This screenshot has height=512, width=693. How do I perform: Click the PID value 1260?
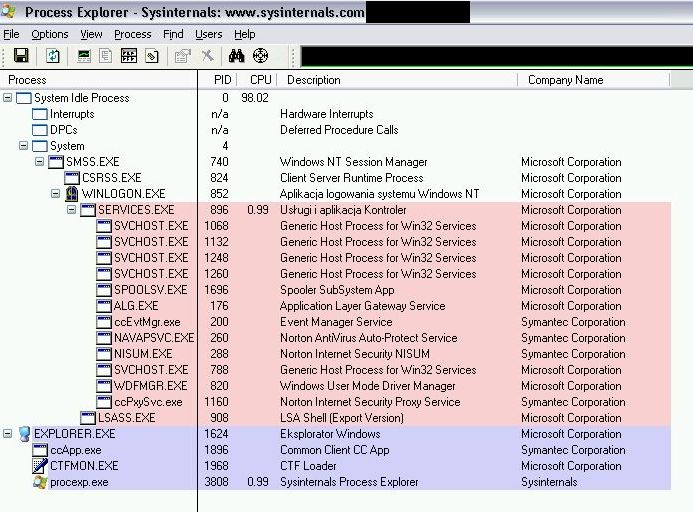tap(216, 274)
